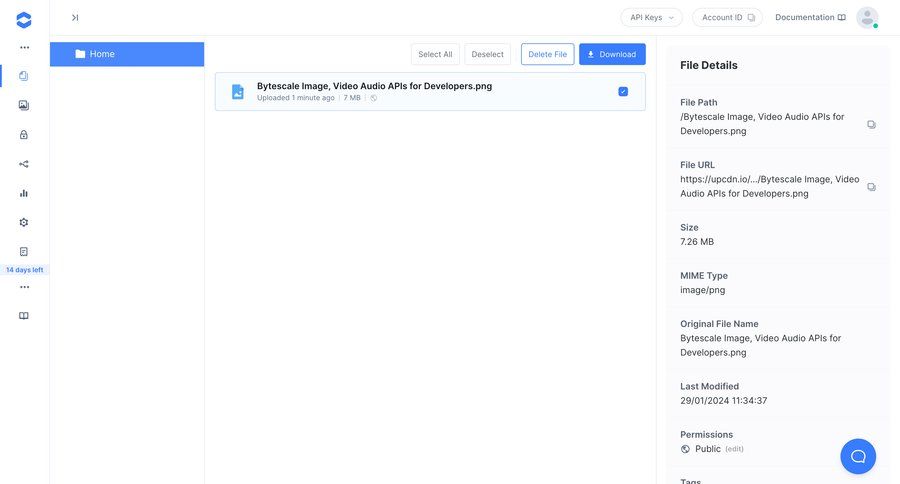The height and width of the screenshot is (484, 900).
Task: Open the chat support bubble
Action: click(x=857, y=456)
